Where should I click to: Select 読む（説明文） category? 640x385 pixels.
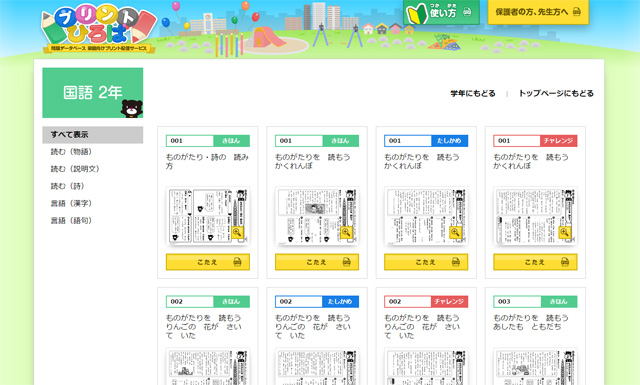point(75,169)
